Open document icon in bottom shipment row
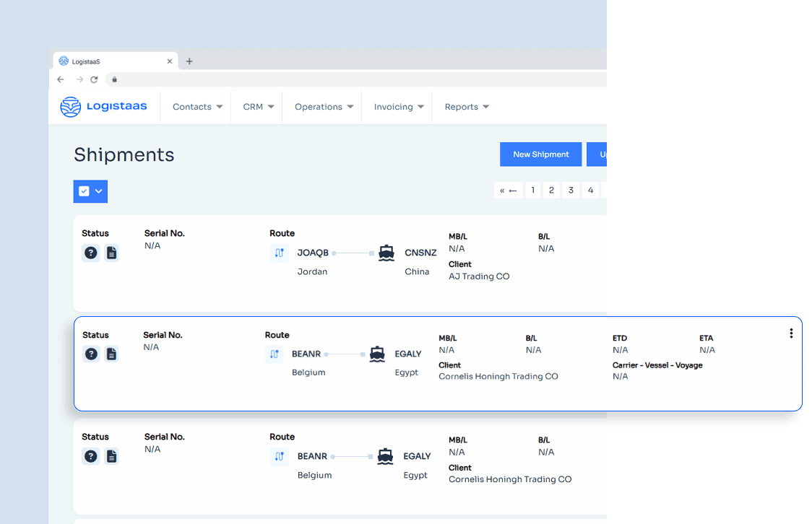 [111, 456]
